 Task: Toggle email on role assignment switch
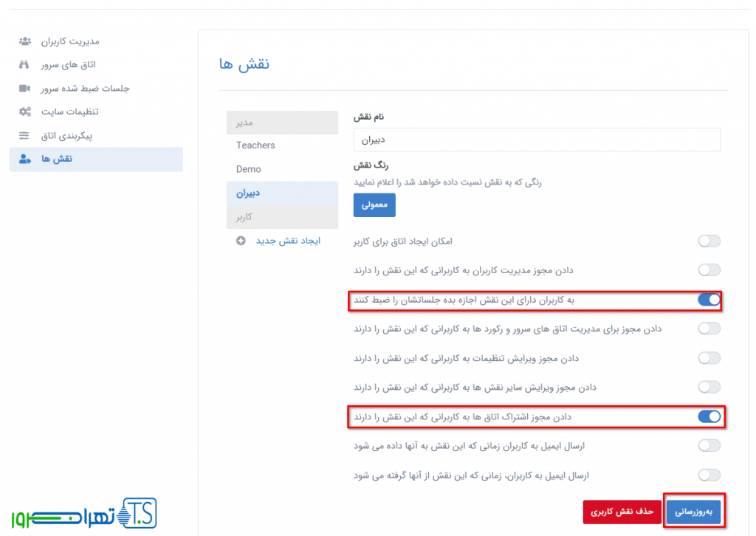(709, 445)
